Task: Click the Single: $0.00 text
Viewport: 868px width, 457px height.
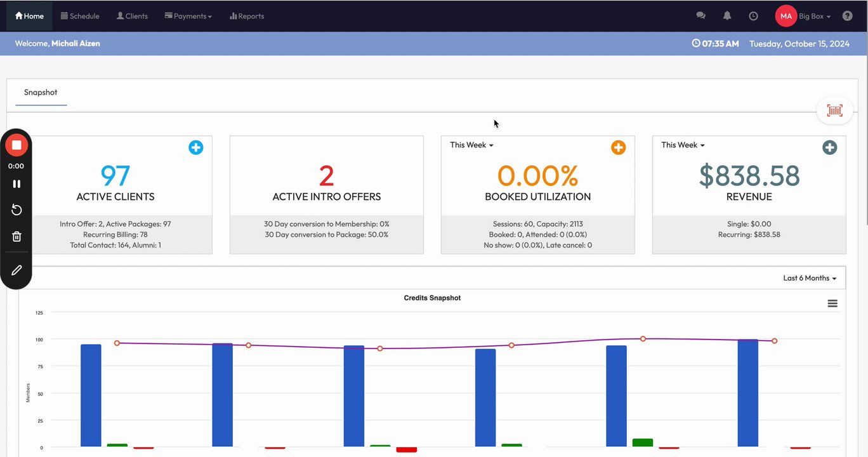Action: click(x=749, y=224)
